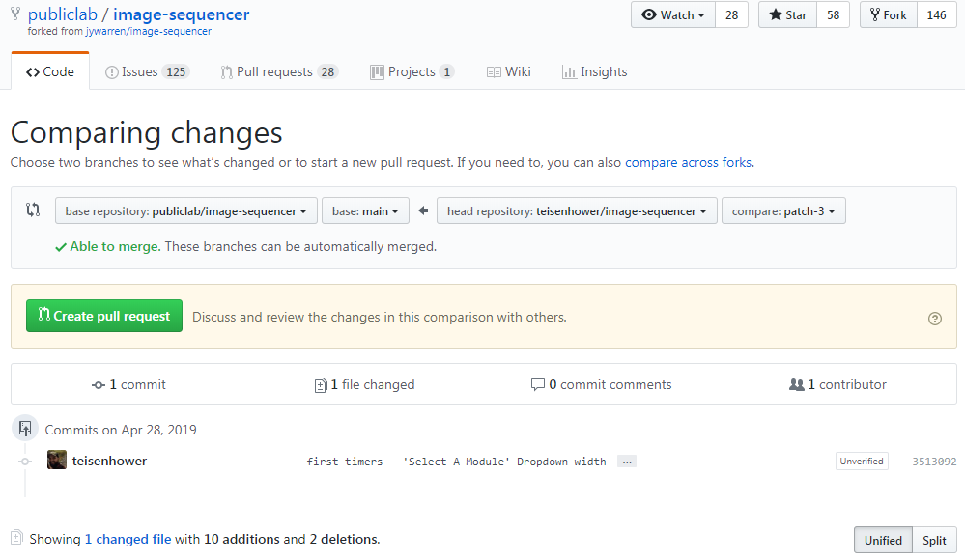
Task: Click the commit comments speech icon
Action: coord(537,384)
